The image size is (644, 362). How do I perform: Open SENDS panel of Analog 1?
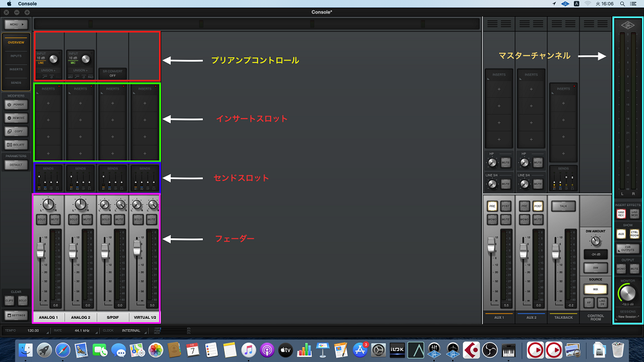48,178
